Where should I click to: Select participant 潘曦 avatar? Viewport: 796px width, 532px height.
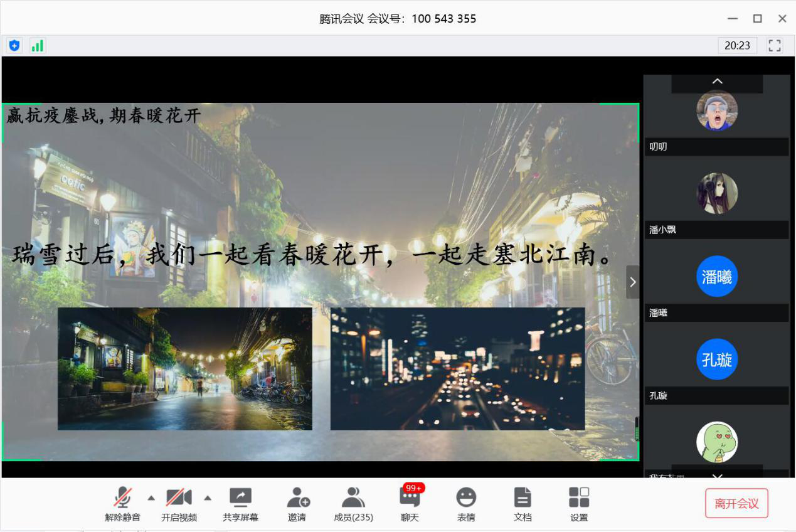click(717, 277)
